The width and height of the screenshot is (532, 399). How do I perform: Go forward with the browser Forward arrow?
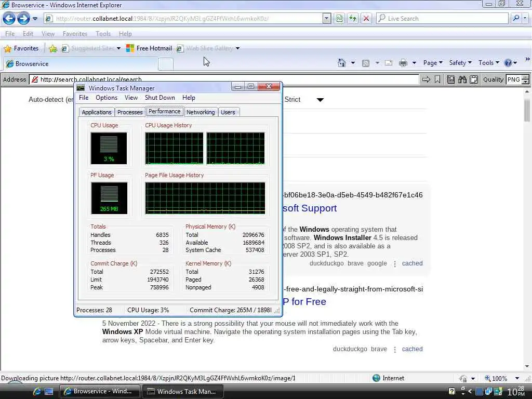pos(23,18)
